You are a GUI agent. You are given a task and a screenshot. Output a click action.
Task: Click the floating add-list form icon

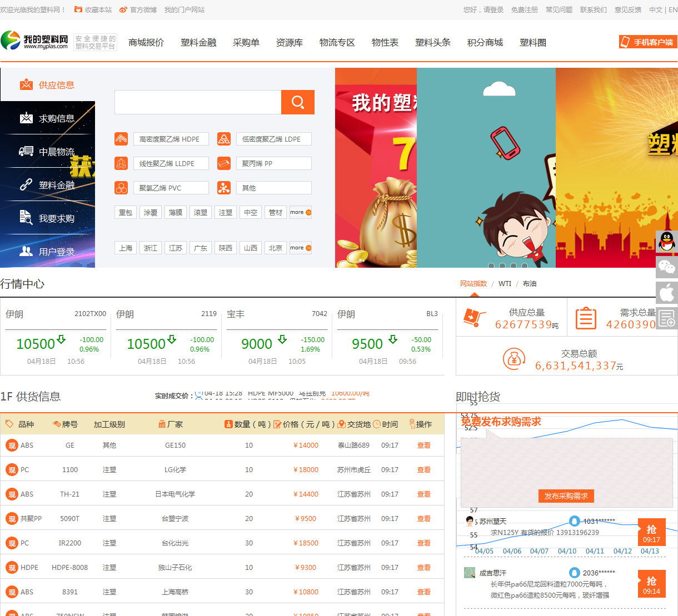pyautogui.click(x=667, y=318)
